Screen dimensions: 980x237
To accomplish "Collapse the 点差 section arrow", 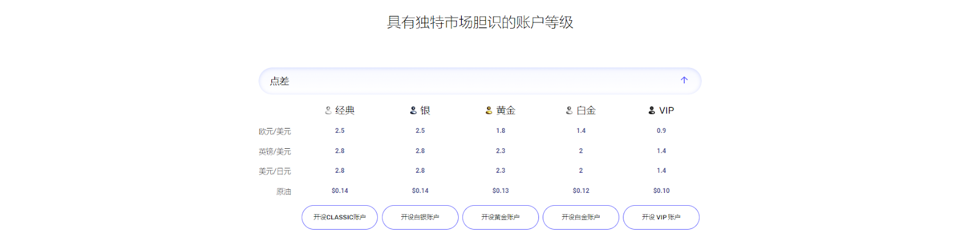I will tap(684, 80).
